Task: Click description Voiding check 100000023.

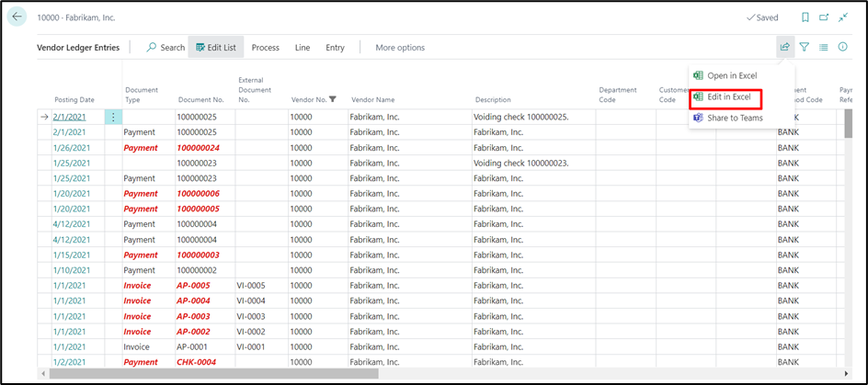Action: [521, 164]
